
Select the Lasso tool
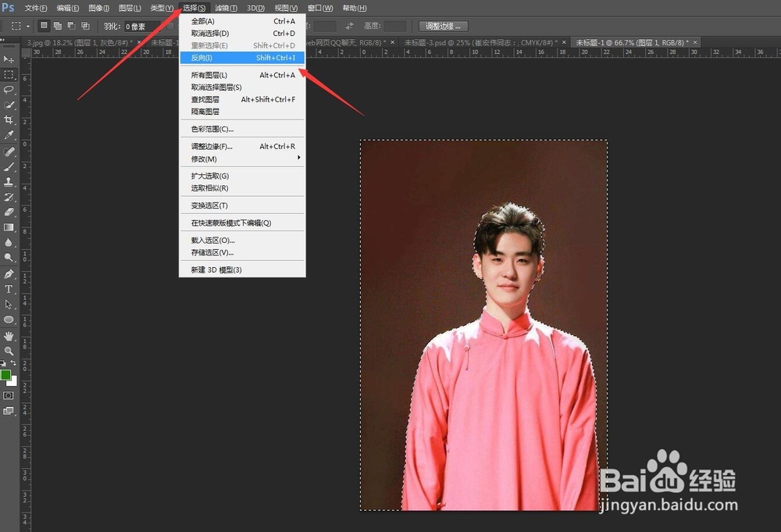[9, 90]
